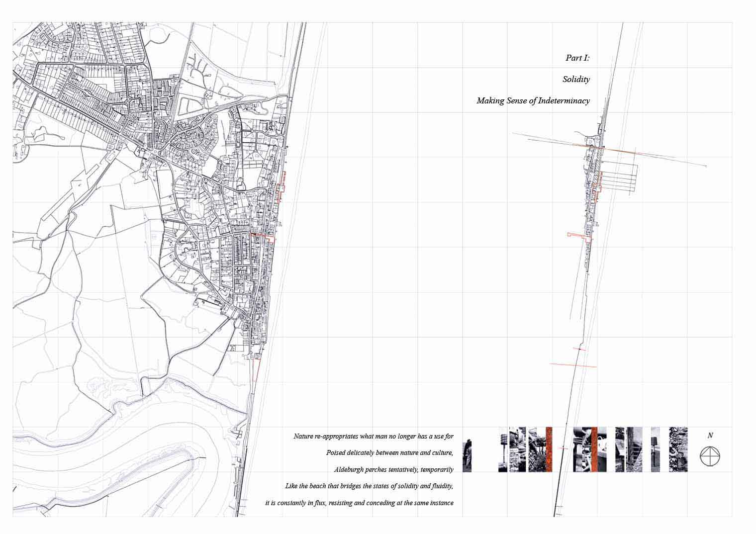Click the line "it is constantly in flux"
The width and height of the screenshot is (756, 534).
click(359, 503)
